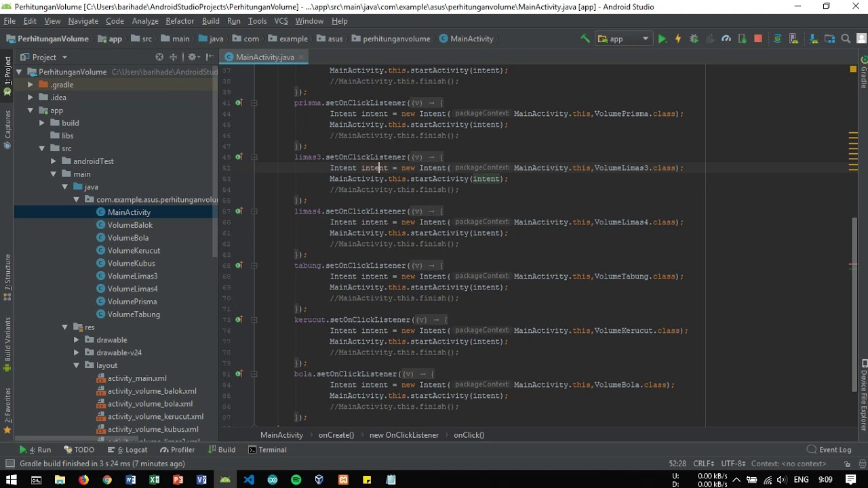Toggle Build Variants side panel
The image size is (868, 488).
pyautogui.click(x=7, y=344)
